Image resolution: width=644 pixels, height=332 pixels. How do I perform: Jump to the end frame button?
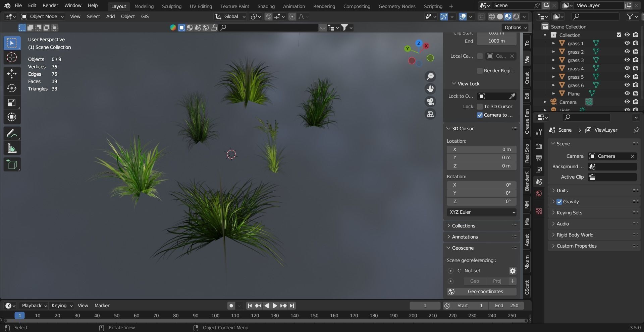coord(292,306)
